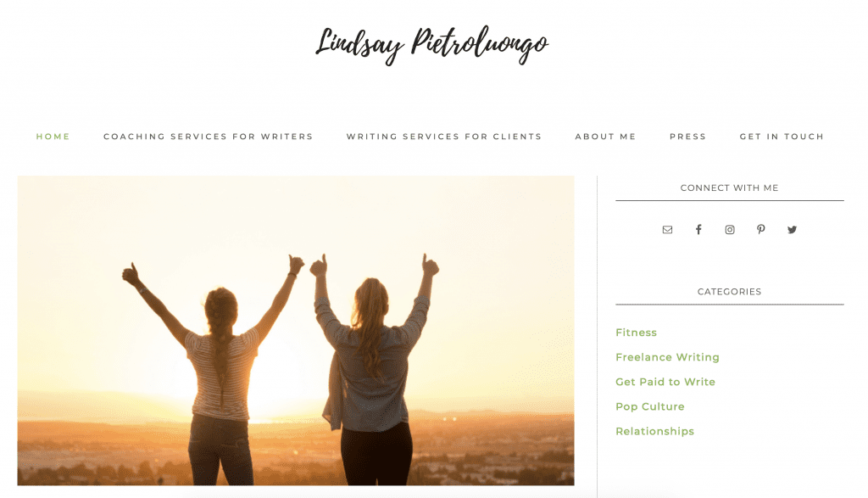Go to the Home menu item

coord(53,137)
